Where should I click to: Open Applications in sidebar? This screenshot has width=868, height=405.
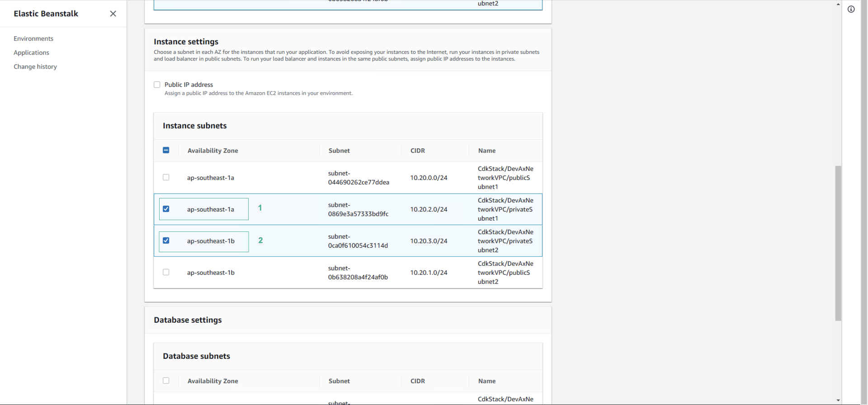31,52
